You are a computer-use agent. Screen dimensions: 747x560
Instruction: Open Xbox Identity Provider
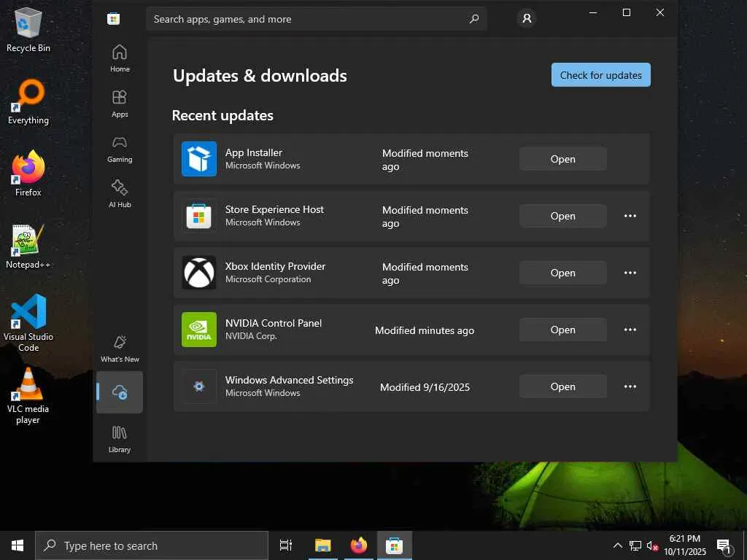(x=562, y=273)
